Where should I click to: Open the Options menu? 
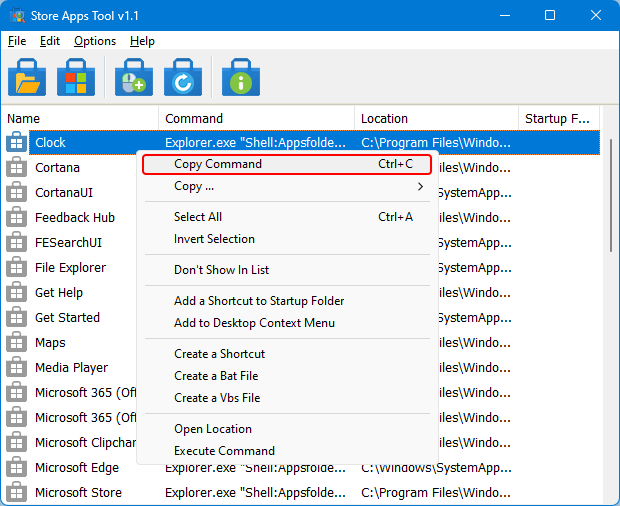(x=95, y=41)
